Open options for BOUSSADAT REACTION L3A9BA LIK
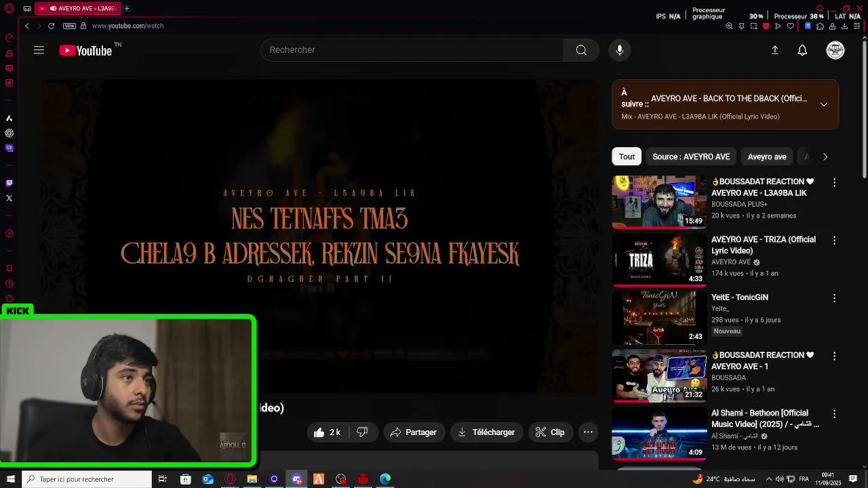 point(834,183)
